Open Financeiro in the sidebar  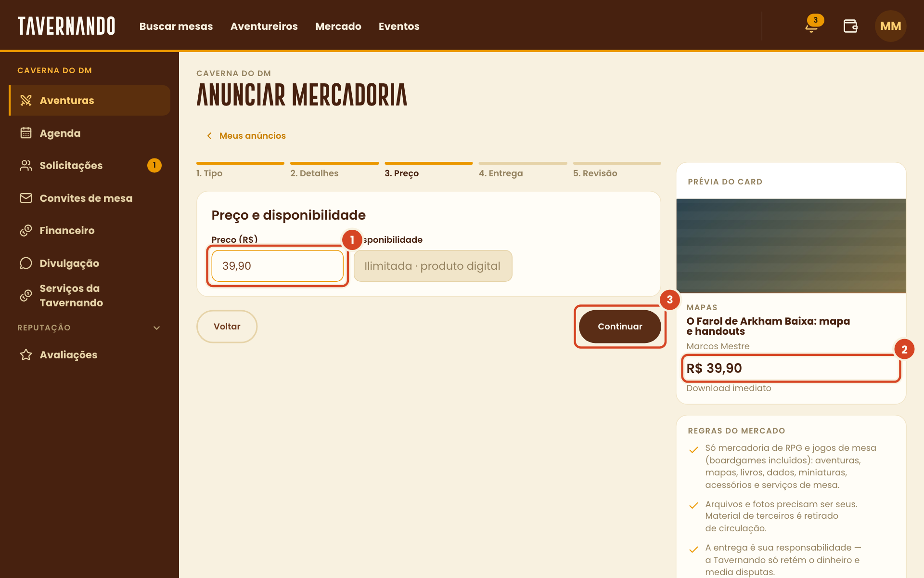pos(90,230)
